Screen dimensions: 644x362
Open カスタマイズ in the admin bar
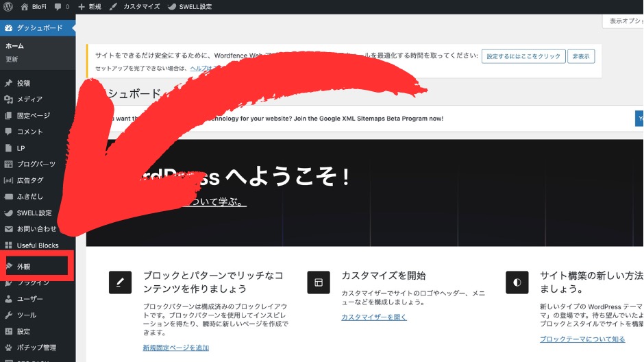pos(135,7)
